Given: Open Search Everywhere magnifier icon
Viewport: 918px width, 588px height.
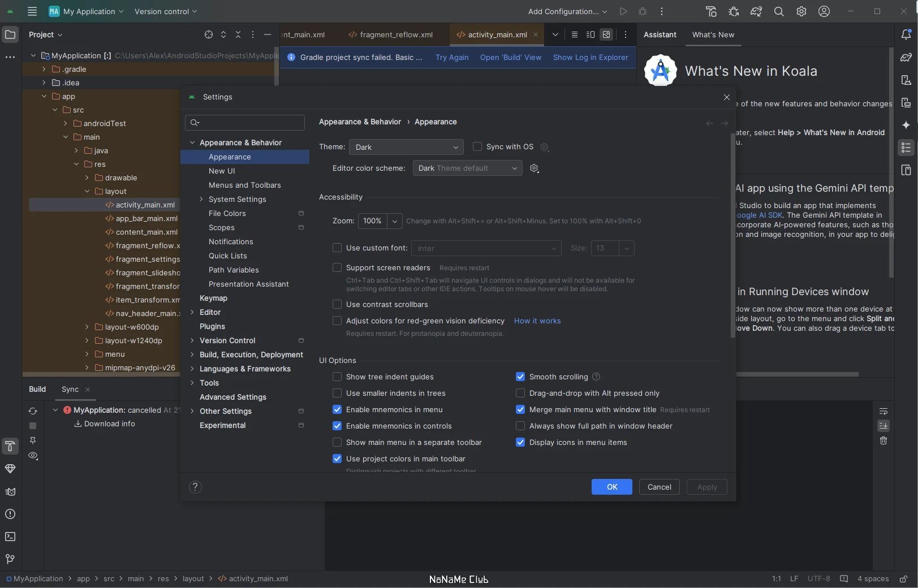Looking at the screenshot, I should coord(779,11).
